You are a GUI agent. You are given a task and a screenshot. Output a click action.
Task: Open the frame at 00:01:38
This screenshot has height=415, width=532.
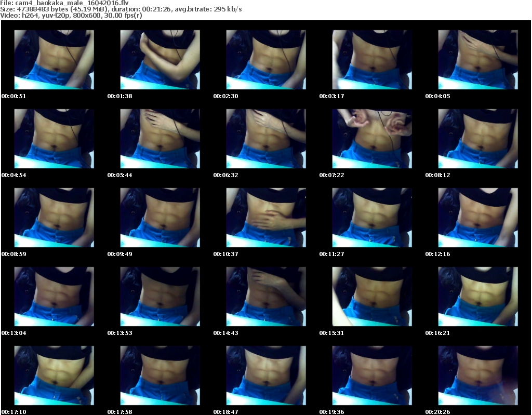point(160,60)
